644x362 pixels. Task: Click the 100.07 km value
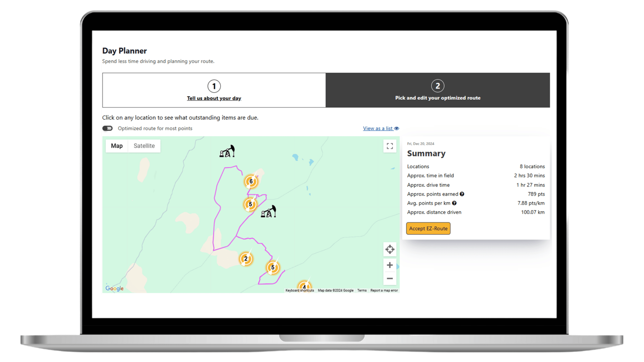pyautogui.click(x=533, y=212)
